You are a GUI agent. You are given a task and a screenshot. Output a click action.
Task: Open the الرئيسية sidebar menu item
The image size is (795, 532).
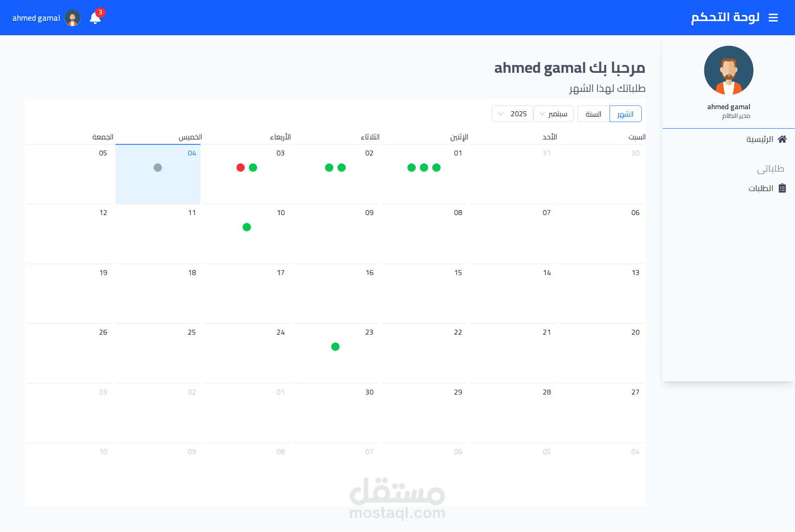pos(760,139)
